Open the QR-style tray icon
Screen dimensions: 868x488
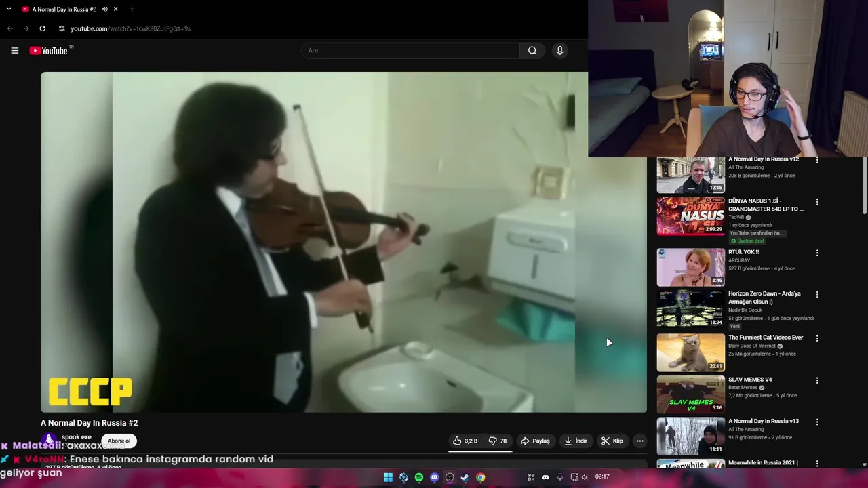[x=531, y=477]
